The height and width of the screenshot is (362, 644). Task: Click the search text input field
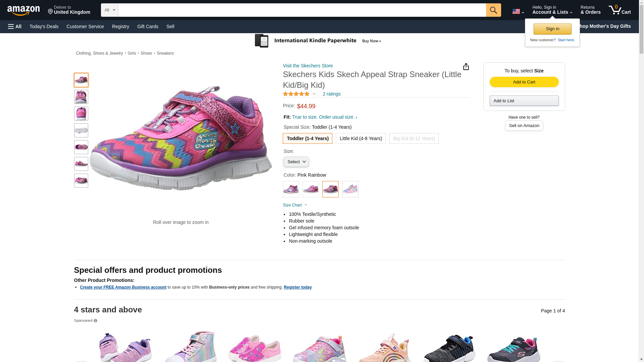(x=302, y=10)
